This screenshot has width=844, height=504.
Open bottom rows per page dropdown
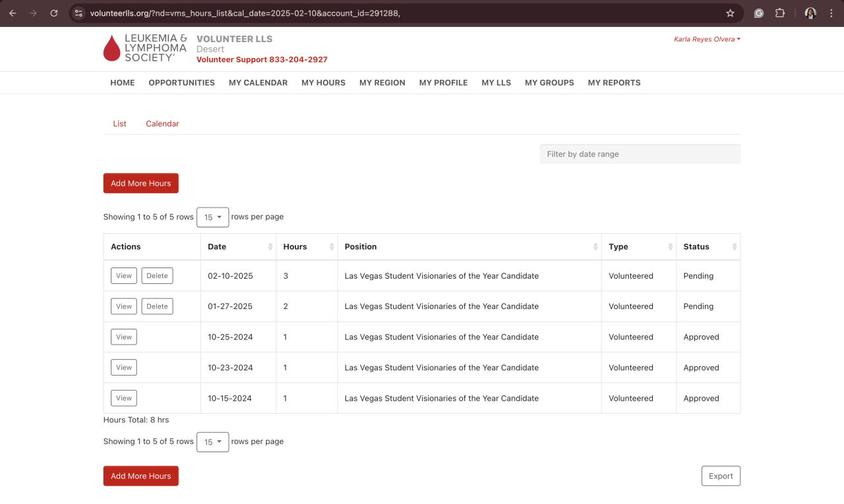click(212, 442)
